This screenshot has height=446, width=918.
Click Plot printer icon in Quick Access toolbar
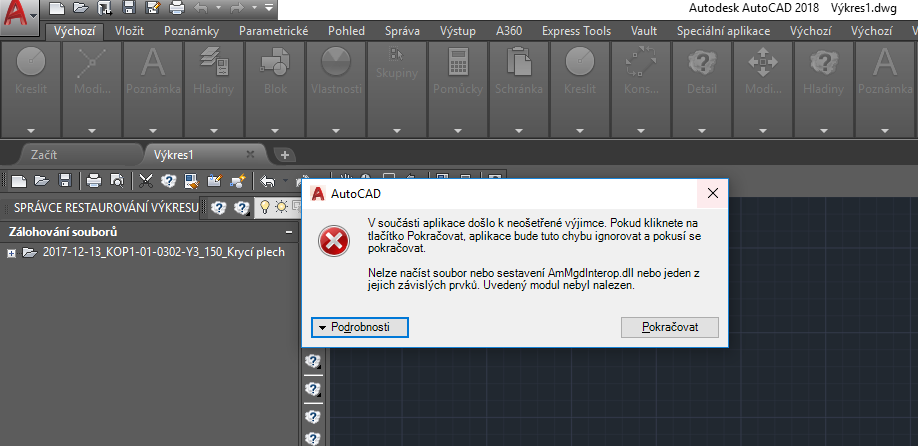pos(176,8)
